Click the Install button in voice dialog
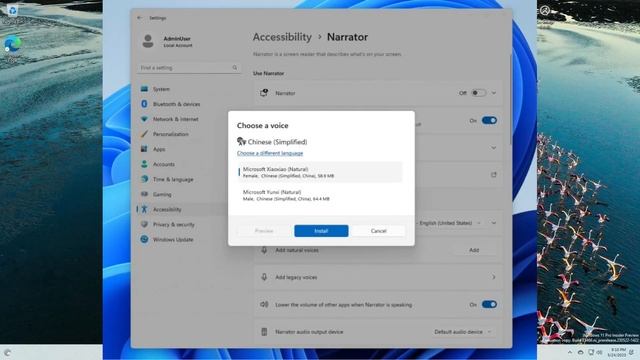 [321, 231]
